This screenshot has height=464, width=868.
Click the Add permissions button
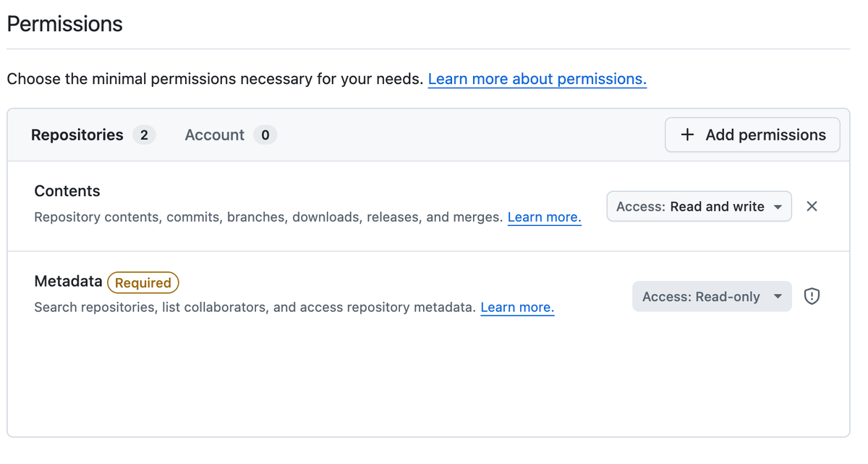click(x=752, y=135)
